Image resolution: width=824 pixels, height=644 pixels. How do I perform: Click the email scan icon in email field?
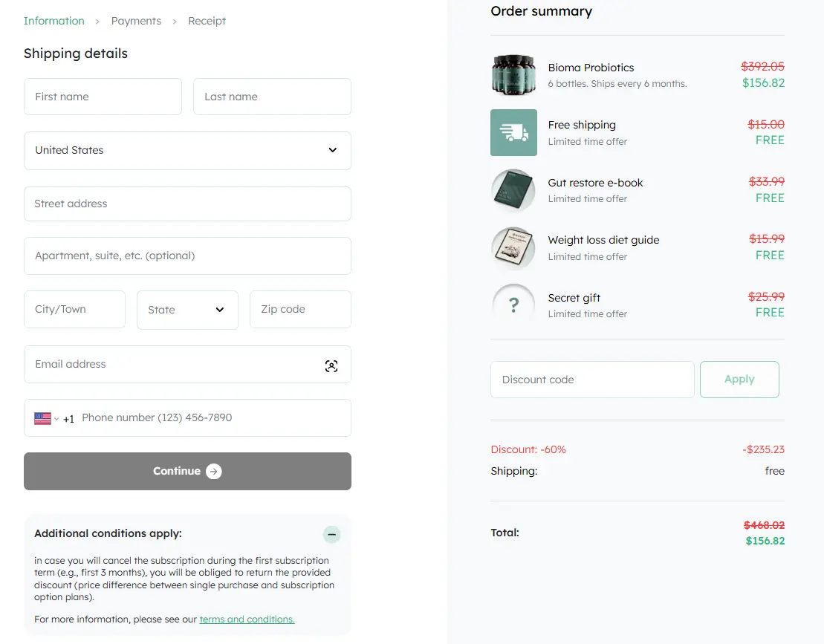(x=331, y=365)
